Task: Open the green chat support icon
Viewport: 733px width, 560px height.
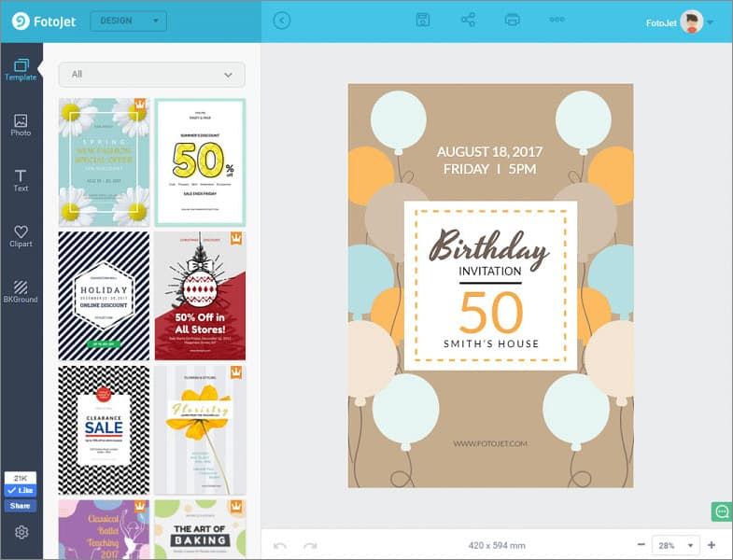Action: 722,511
